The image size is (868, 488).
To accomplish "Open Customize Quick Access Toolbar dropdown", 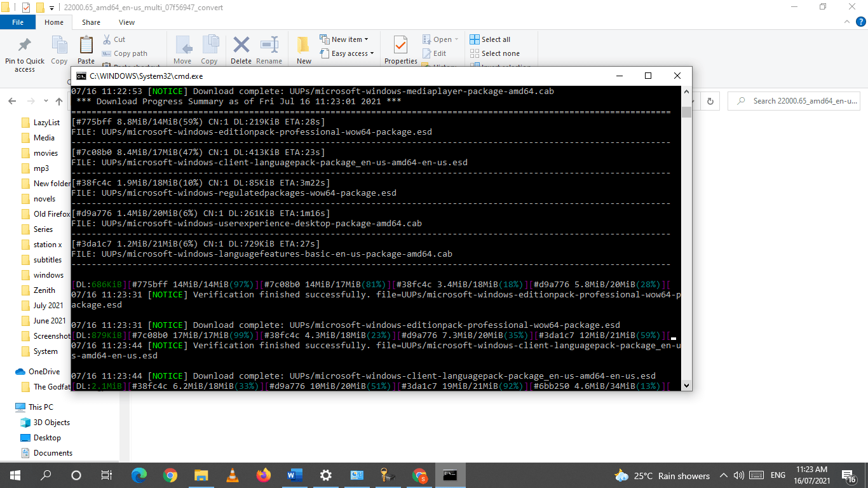I will point(51,8).
